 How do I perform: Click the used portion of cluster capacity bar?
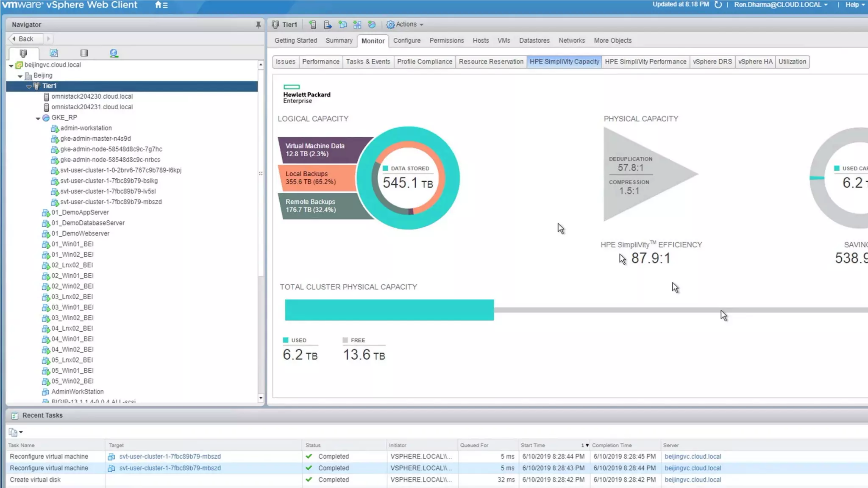pos(389,310)
